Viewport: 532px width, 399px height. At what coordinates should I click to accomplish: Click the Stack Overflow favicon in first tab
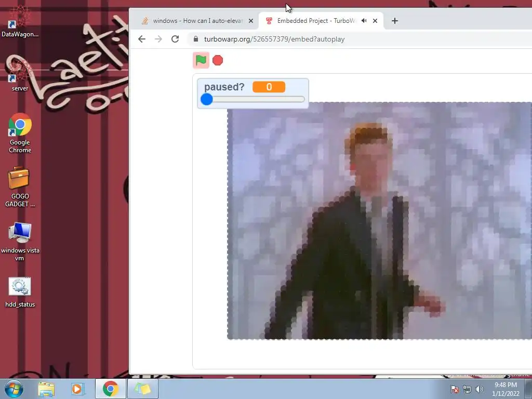[145, 21]
